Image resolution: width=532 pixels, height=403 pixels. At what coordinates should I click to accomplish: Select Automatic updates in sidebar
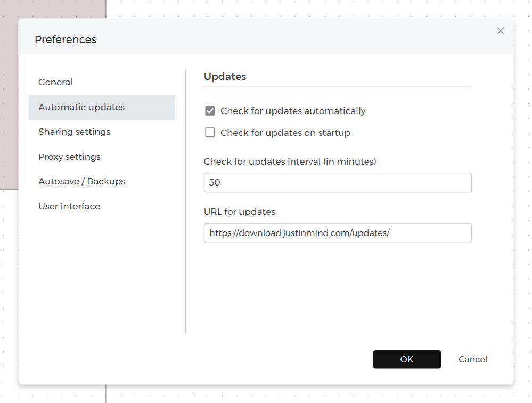[x=81, y=107]
